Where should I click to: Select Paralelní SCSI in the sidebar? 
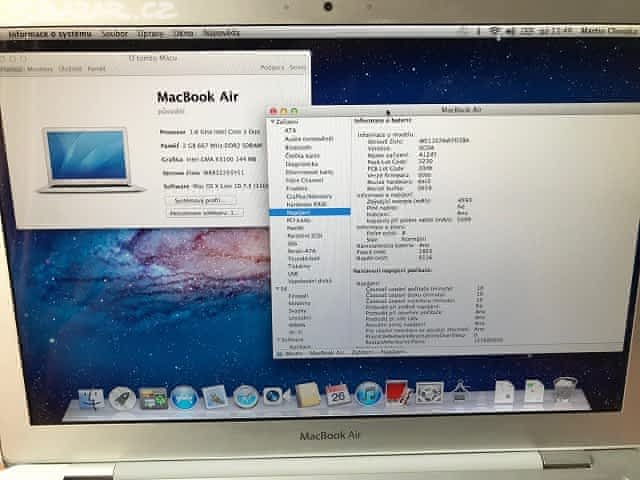[305, 236]
